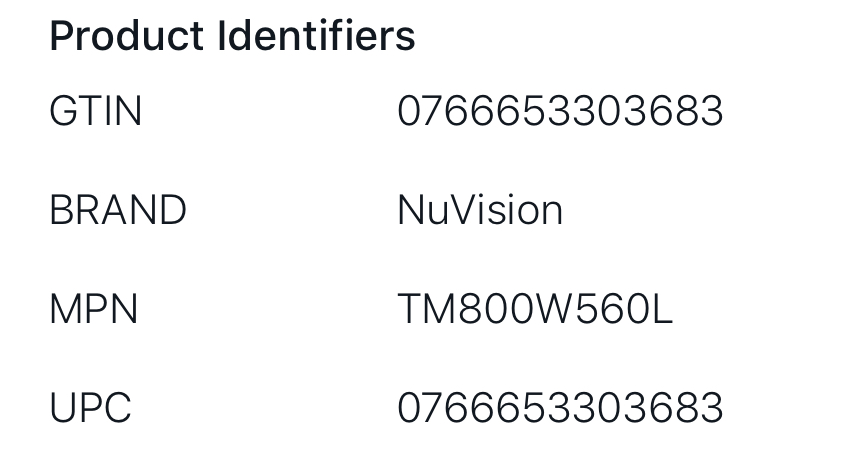Click the label left of NuVision

tap(118, 210)
